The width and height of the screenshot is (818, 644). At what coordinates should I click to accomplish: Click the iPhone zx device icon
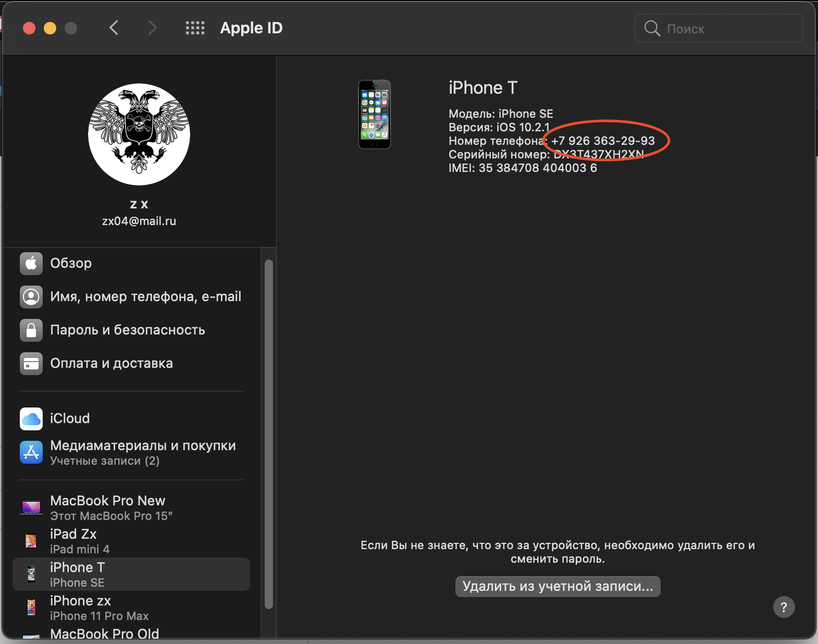click(31, 608)
